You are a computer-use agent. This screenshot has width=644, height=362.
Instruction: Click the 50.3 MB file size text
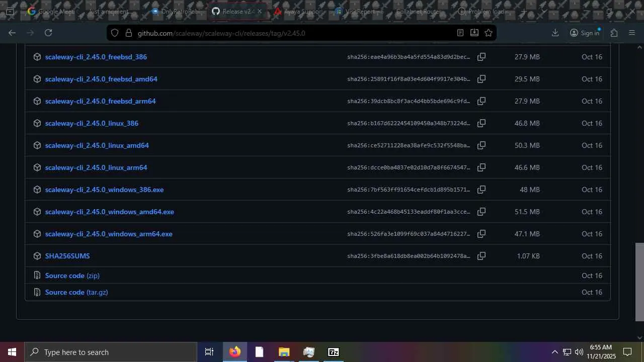(x=527, y=145)
